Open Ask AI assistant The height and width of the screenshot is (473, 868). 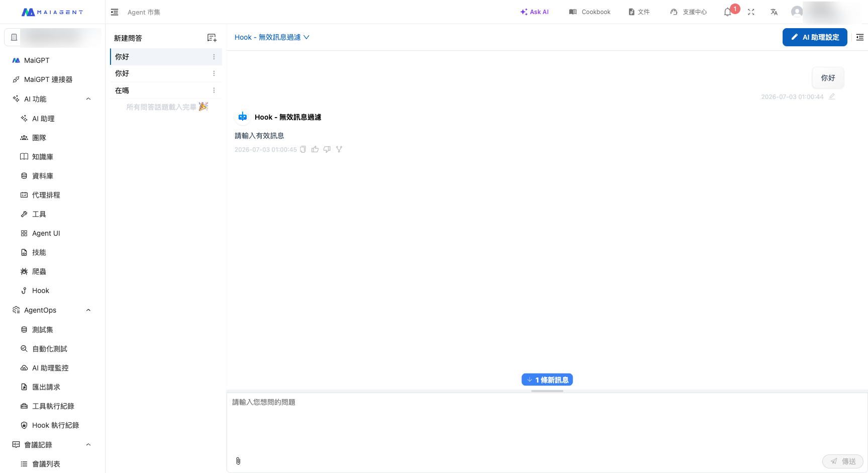pyautogui.click(x=534, y=12)
